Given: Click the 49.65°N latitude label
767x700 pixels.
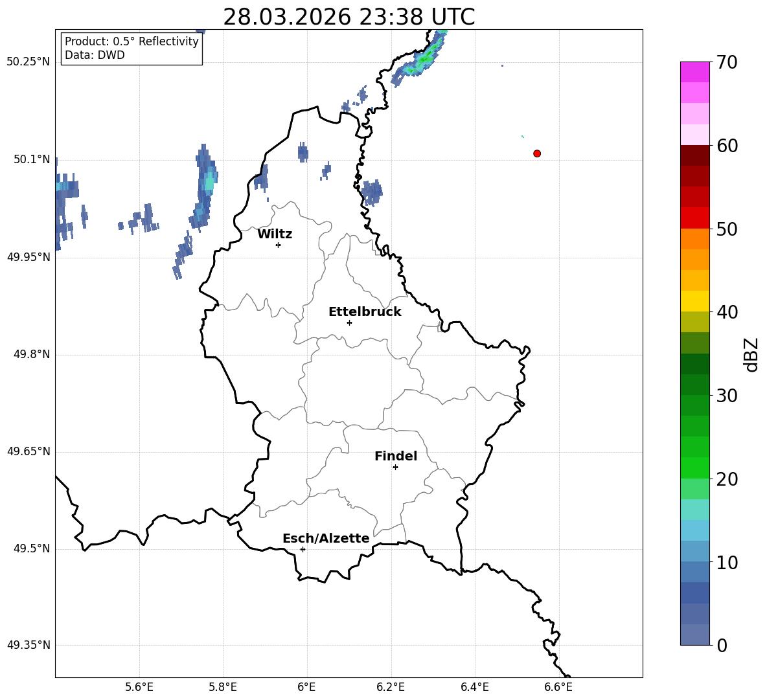Looking at the screenshot, I should (29, 451).
